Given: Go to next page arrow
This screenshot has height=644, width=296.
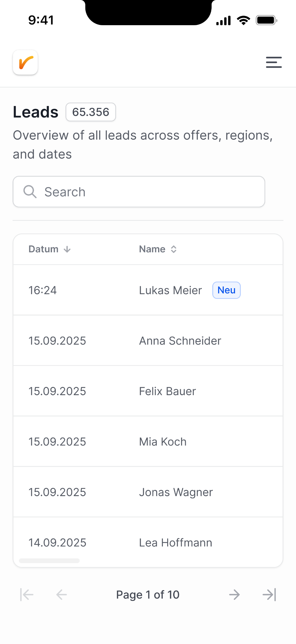Looking at the screenshot, I should [x=234, y=595].
